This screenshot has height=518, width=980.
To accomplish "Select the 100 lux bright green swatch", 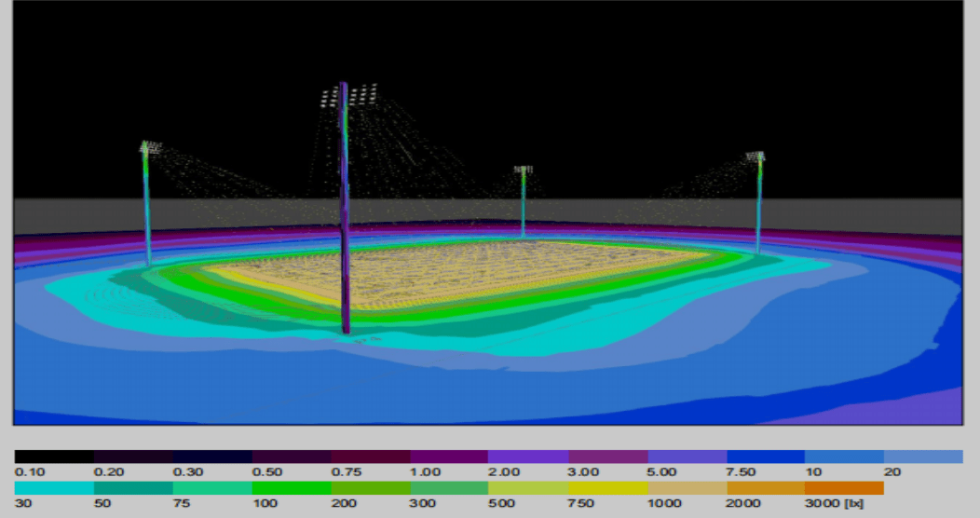I will click(292, 487).
